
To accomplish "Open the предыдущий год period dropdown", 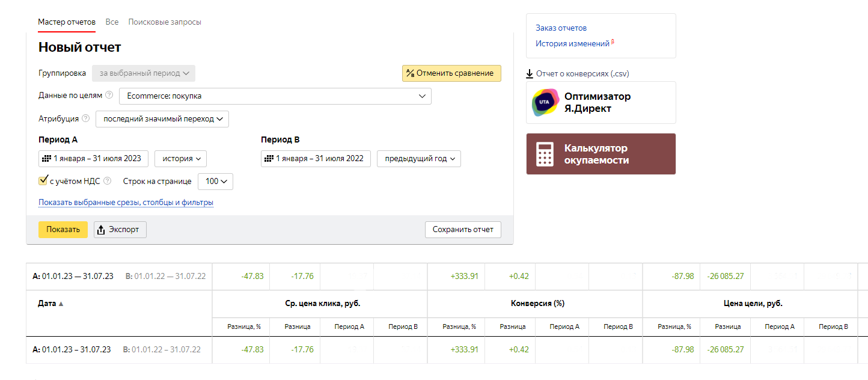I will click(418, 159).
